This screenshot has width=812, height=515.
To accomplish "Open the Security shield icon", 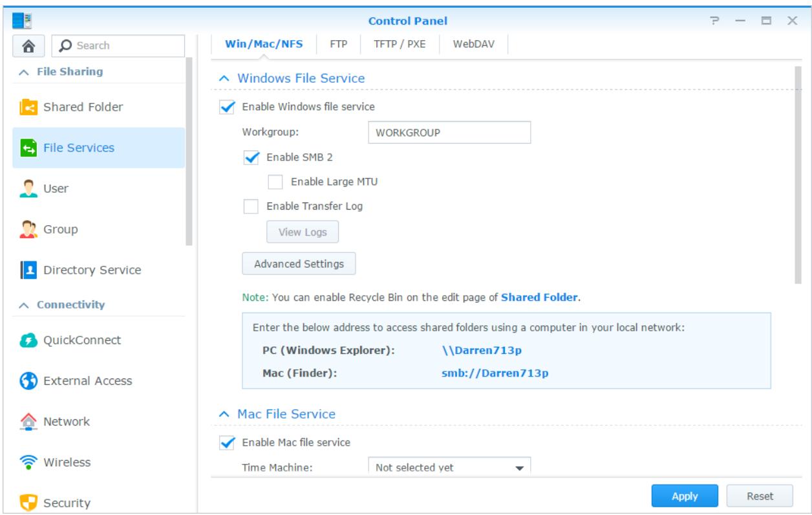I will click(x=28, y=503).
